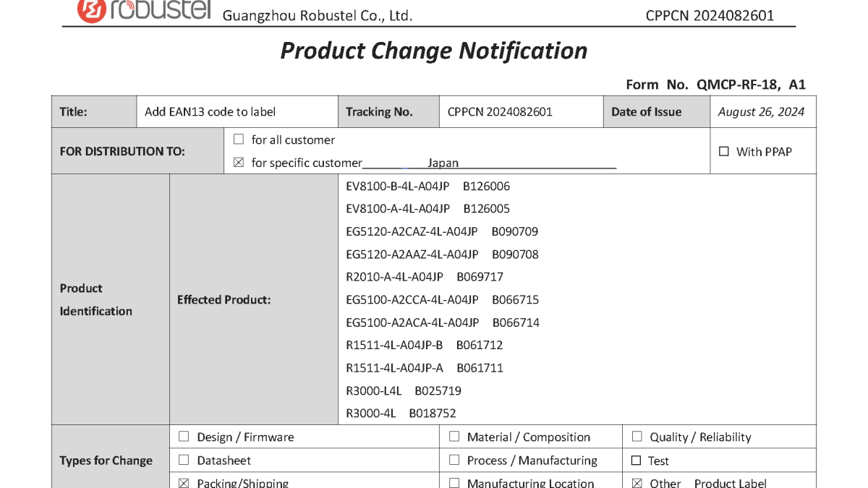The width and height of the screenshot is (868, 488).
Task: Click the Robustel logo in the header
Action: (144, 10)
